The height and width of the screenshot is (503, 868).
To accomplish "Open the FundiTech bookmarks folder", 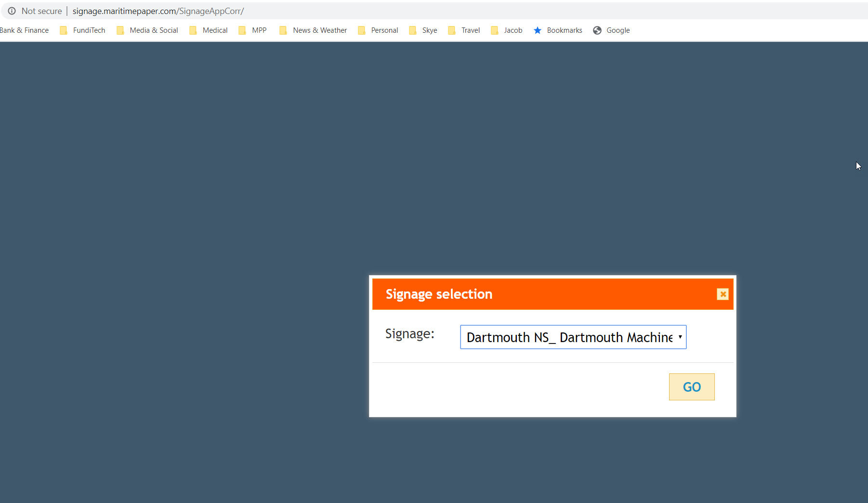I will pos(82,30).
